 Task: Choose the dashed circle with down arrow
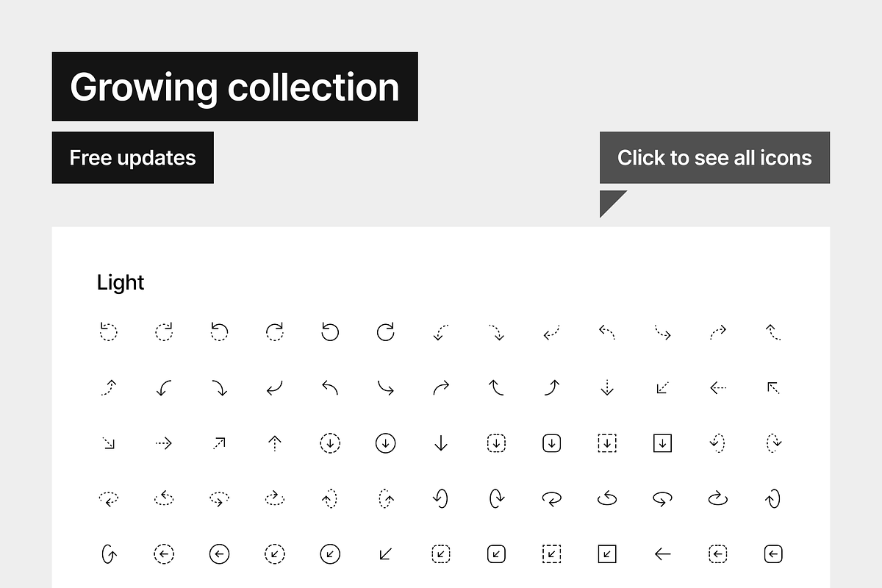pyautogui.click(x=330, y=443)
